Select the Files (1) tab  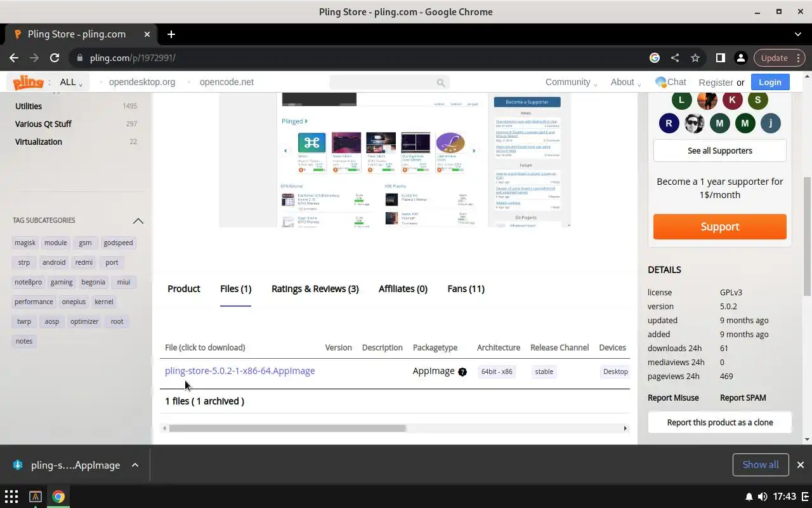235,288
